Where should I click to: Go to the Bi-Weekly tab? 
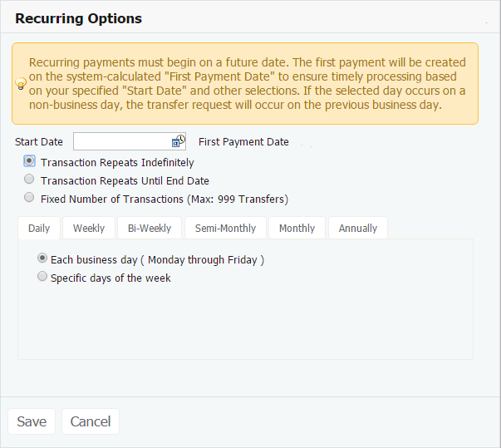click(x=150, y=228)
